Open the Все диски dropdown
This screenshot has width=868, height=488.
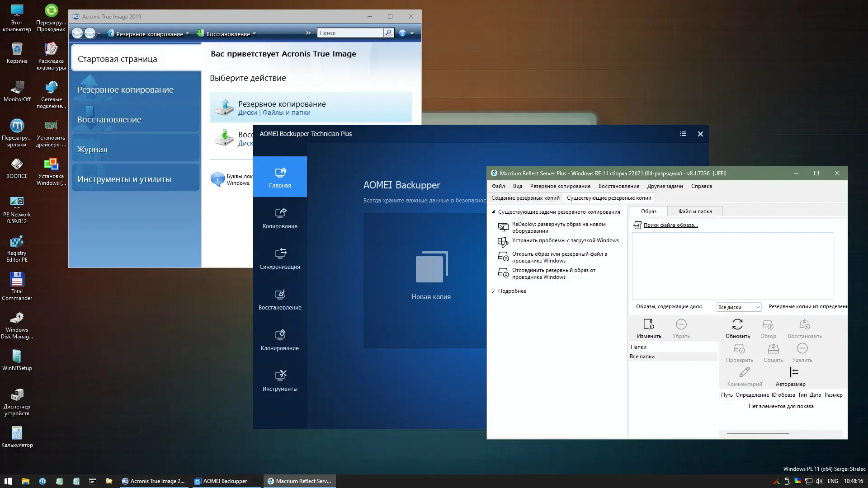click(x=739, y=307)
